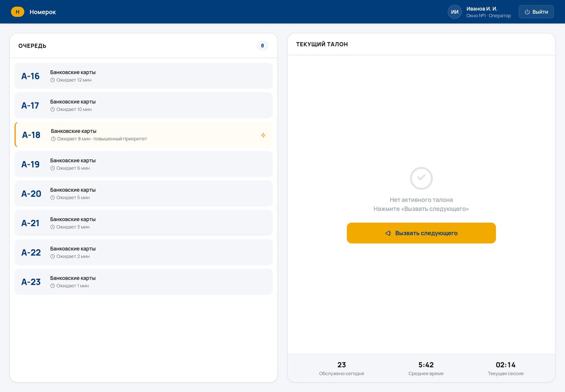This screenshot has width=565, height=392.
Task: Click the clock icon in ticket A-16
Action: [52, 80]
